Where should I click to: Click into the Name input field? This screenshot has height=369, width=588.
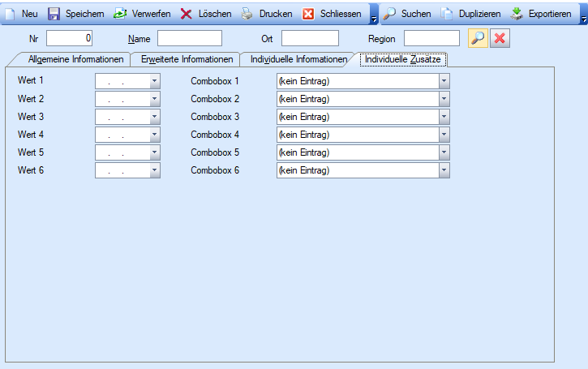pos(189,38)
